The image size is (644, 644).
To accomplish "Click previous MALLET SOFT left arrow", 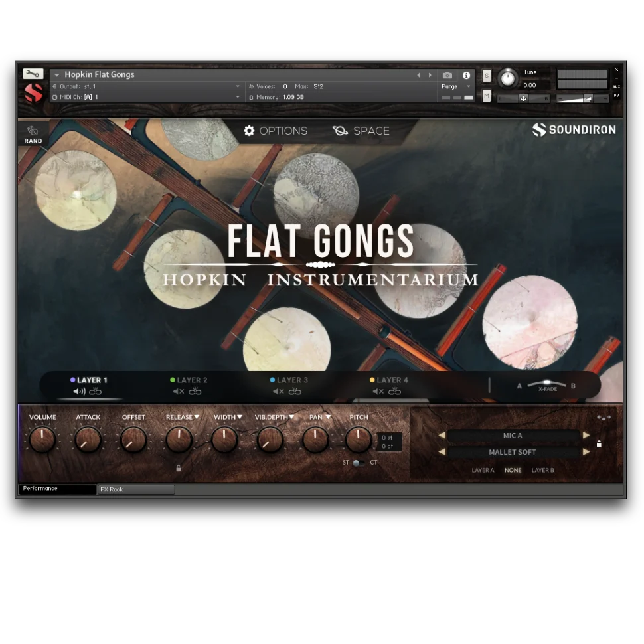I will point(442,451).
